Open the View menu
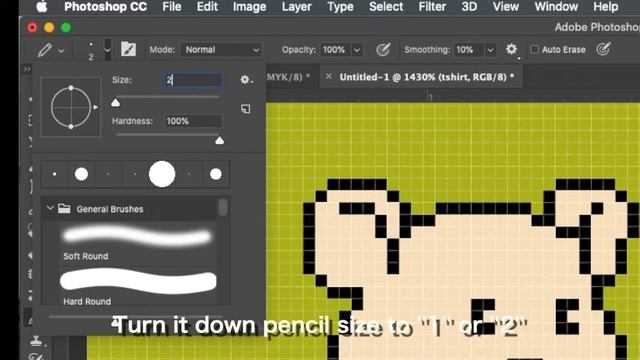Image resolution: width=640 pixels, height=360 pixels. [x=506, y=7]
